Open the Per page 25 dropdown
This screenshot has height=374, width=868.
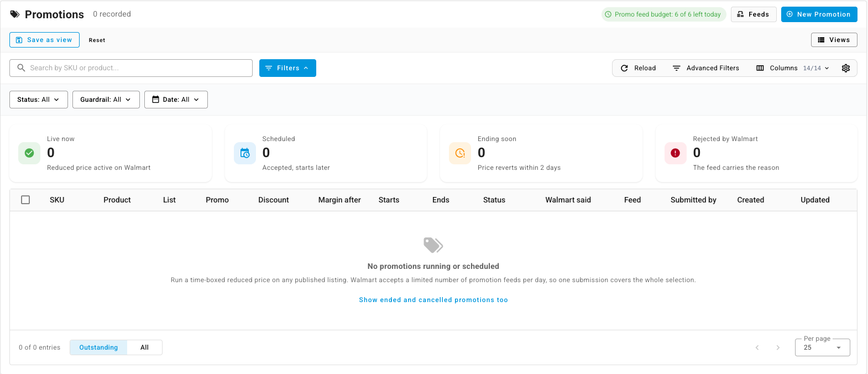pyautogui.click(x=823, y=347)
